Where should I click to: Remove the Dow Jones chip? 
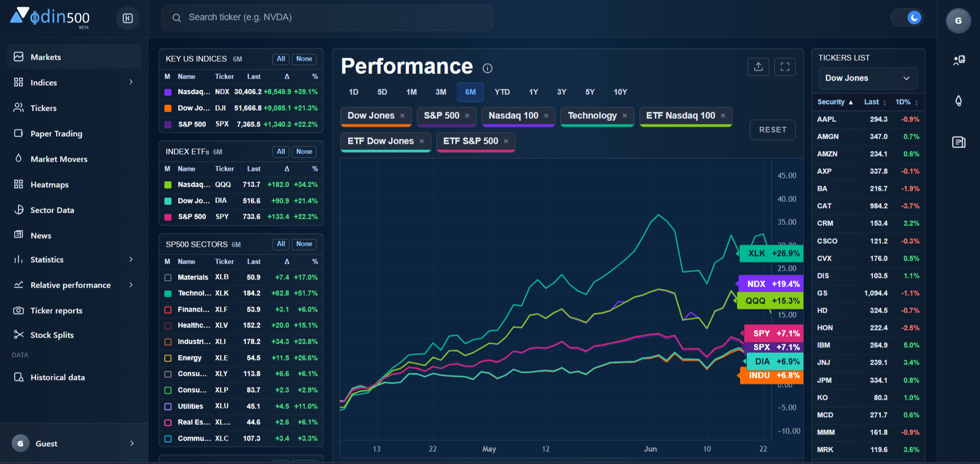pyautogui.click(x=402, y=116)
